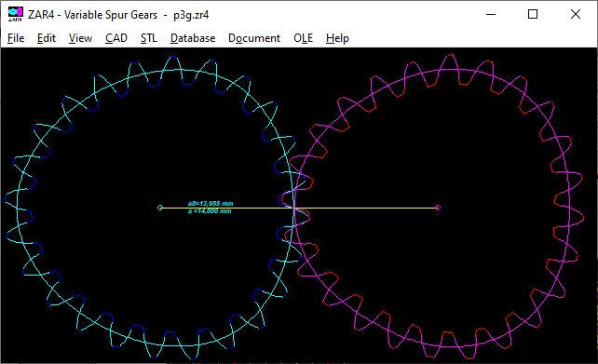Click the gear mesh contact point
The image size is (598, 364).
coord(293,208)
